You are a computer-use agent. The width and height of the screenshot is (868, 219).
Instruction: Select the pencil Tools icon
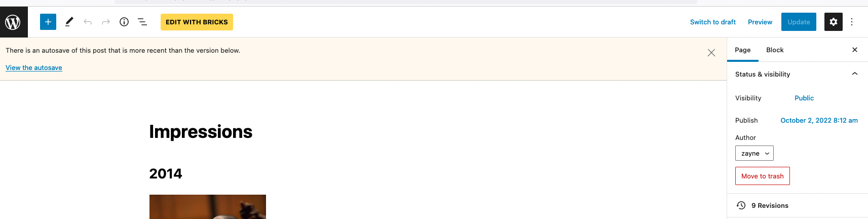69,22
